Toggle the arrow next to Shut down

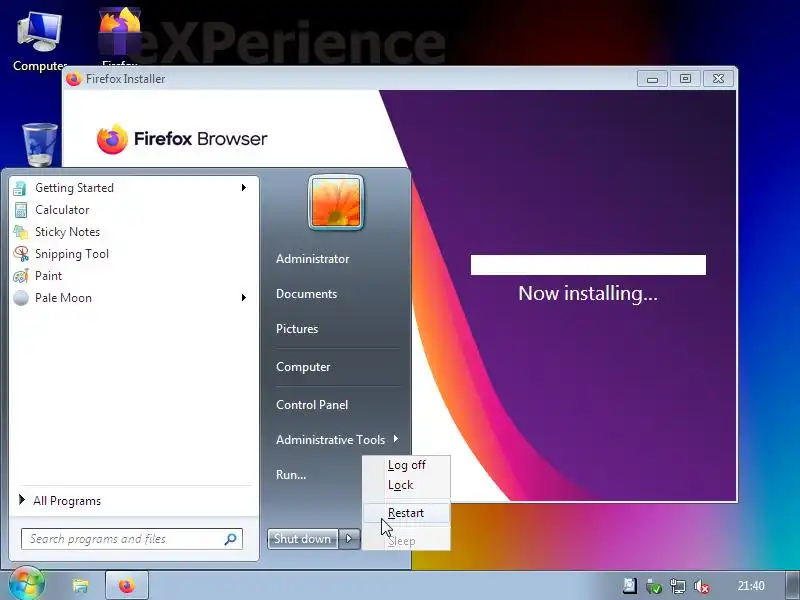pos(349,539)
